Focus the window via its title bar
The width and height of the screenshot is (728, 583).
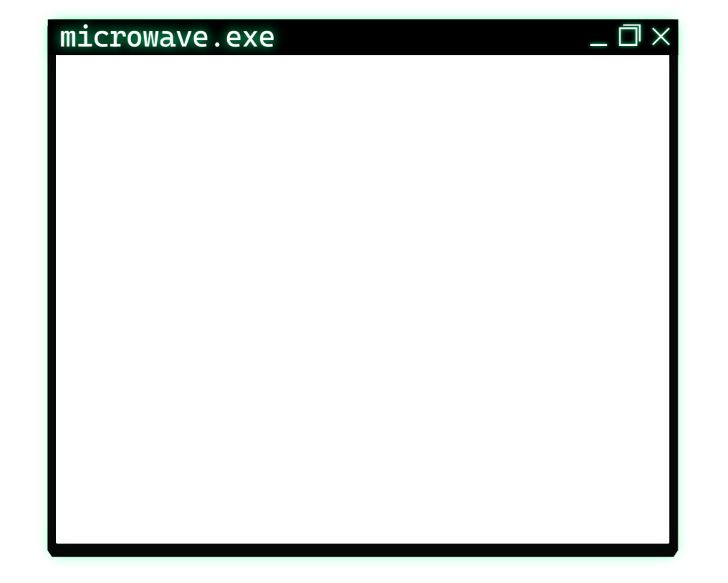432,37
